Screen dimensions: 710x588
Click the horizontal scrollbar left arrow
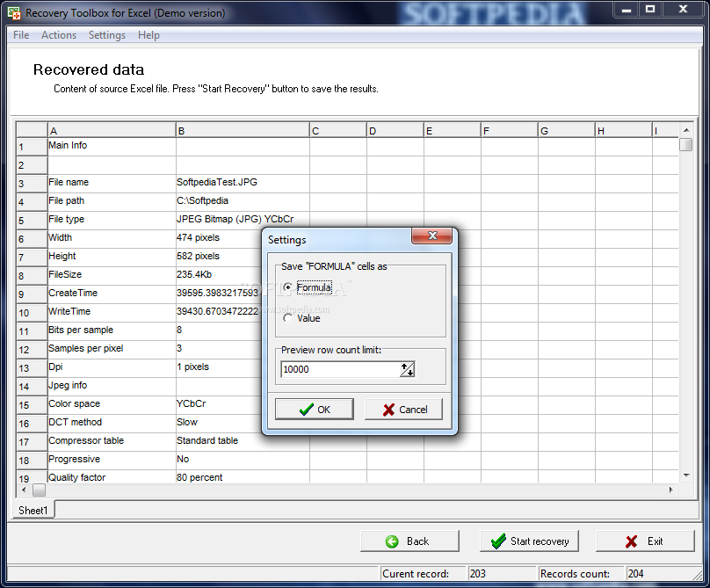coord(24,490)
